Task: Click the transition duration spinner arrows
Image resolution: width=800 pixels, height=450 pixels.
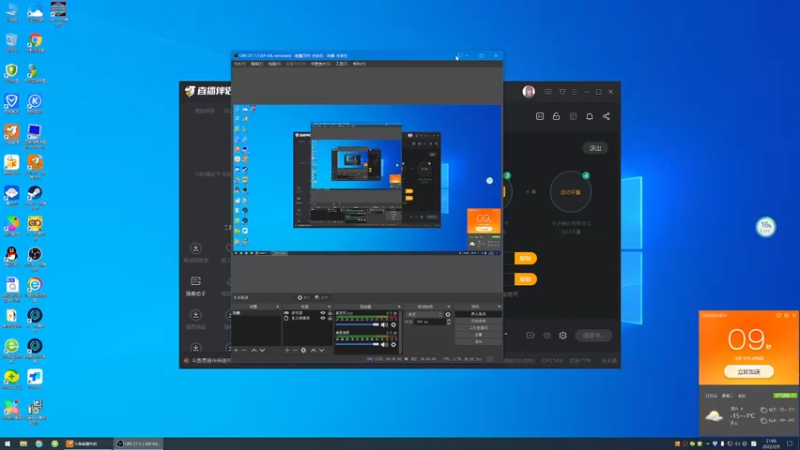Action: [448, 322]
